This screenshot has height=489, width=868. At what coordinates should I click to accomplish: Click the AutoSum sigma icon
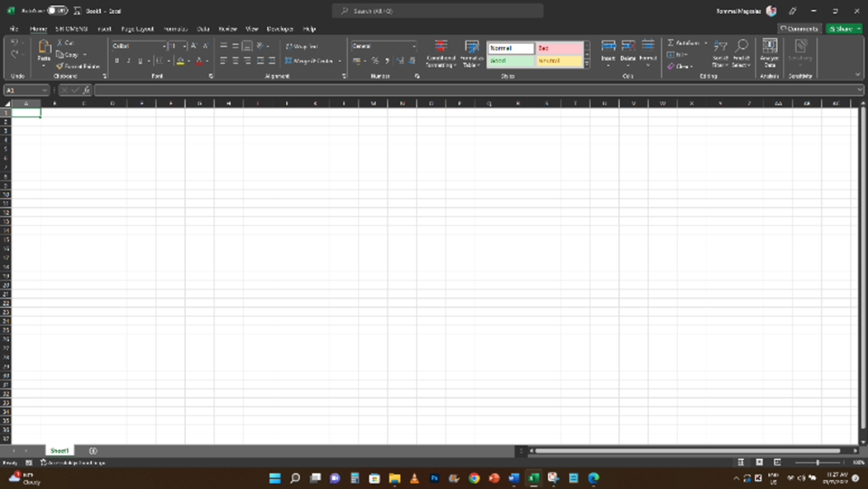[x=670, y=43]
